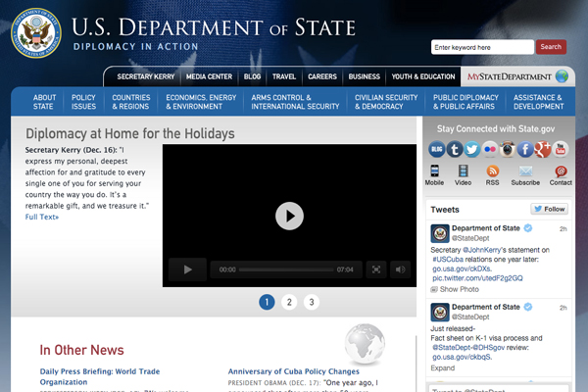Expand the About State dropdown
This screenshot has width=588, height=392.
click(x=44, y=102)
